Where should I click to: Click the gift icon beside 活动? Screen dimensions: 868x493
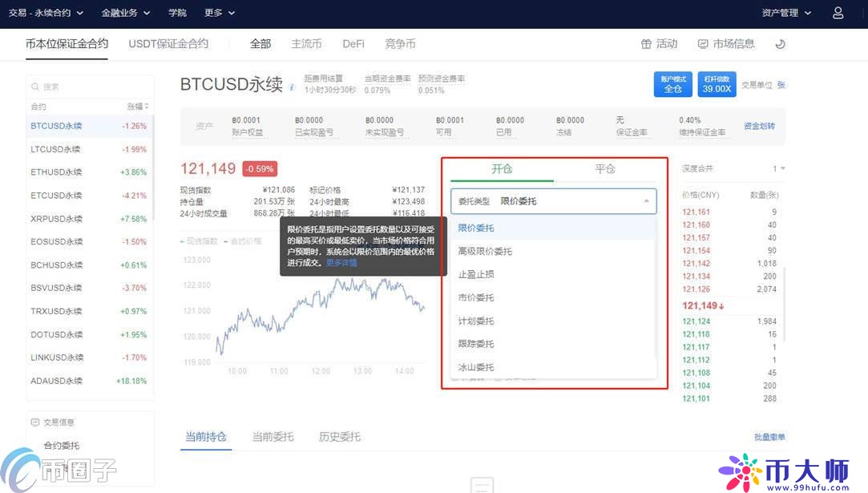pos(646,44)
